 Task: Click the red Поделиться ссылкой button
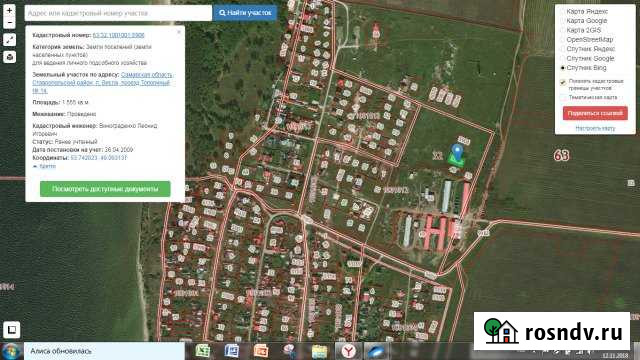point(595,113)
